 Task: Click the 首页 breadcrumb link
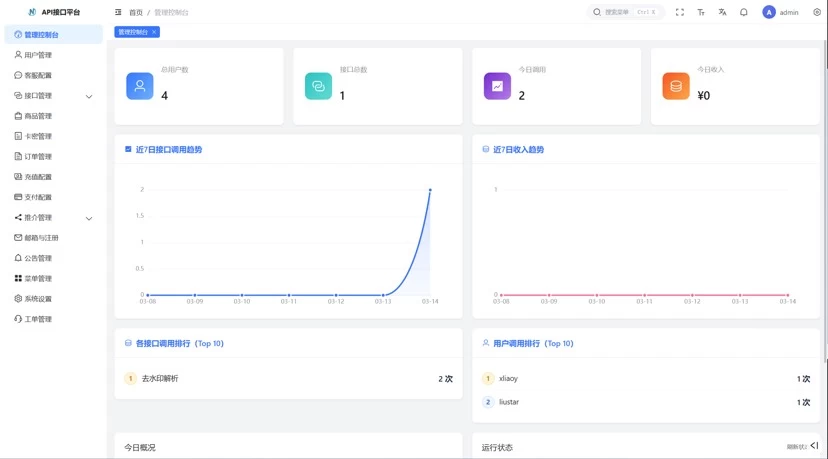pyautogui.click(x=136, y=12)
